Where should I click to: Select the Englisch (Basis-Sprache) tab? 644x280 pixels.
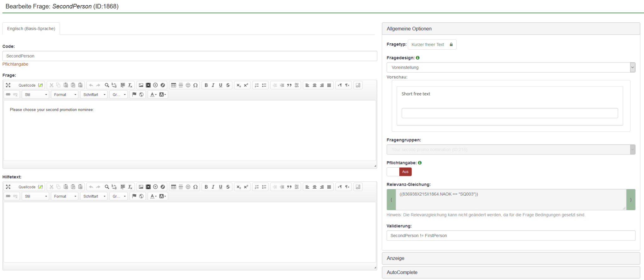pos(31,29)
